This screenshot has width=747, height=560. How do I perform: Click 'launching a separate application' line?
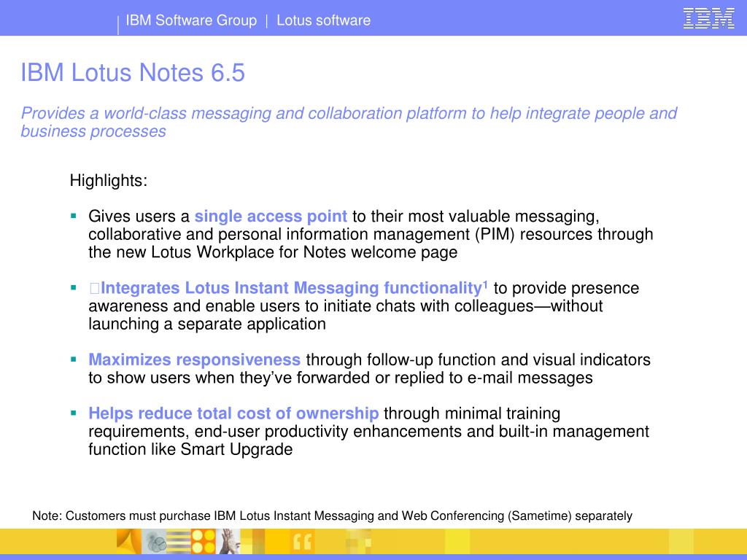207,324
